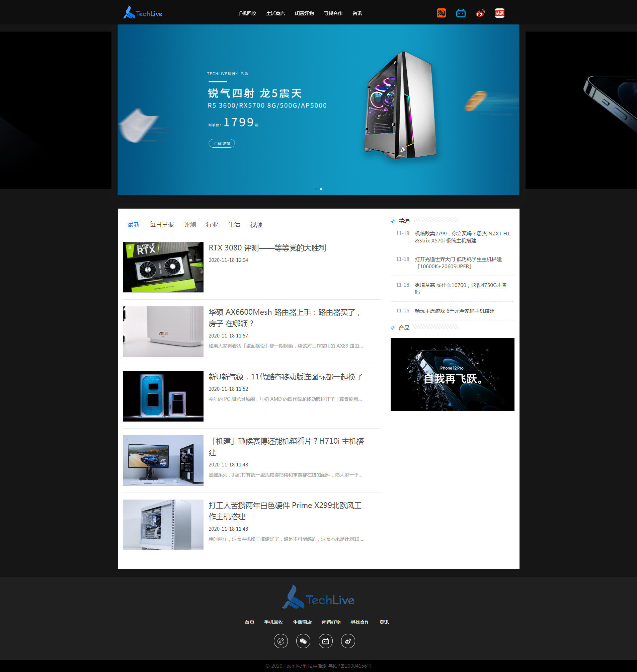Open 闲置好物 in top navigation
This screenshot has height=672, width=637.
(304, 14)
